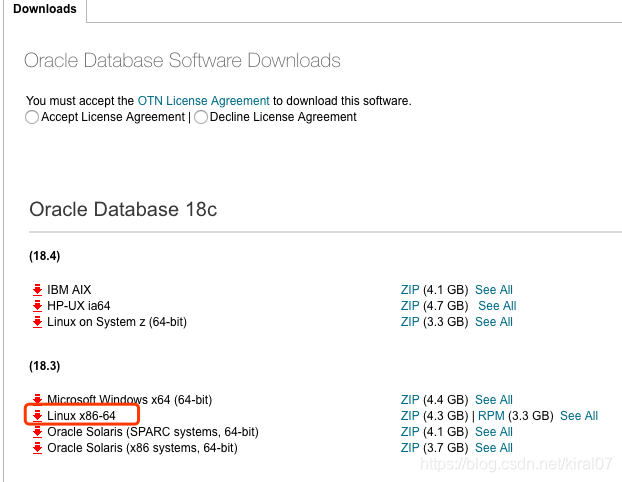This screenshot has width=622, height=482.
Task: Click the Microsoft Windows x64 (64-bit) text
Action: (x=129, y=399)
